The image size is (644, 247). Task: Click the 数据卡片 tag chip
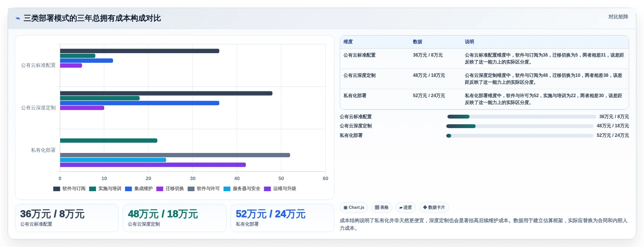(x=434, y=208)
